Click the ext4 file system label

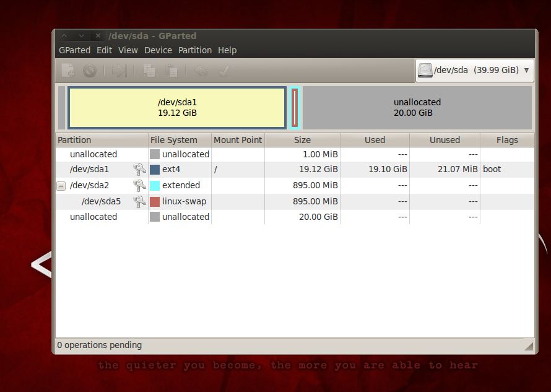click(x=171, y=170)
